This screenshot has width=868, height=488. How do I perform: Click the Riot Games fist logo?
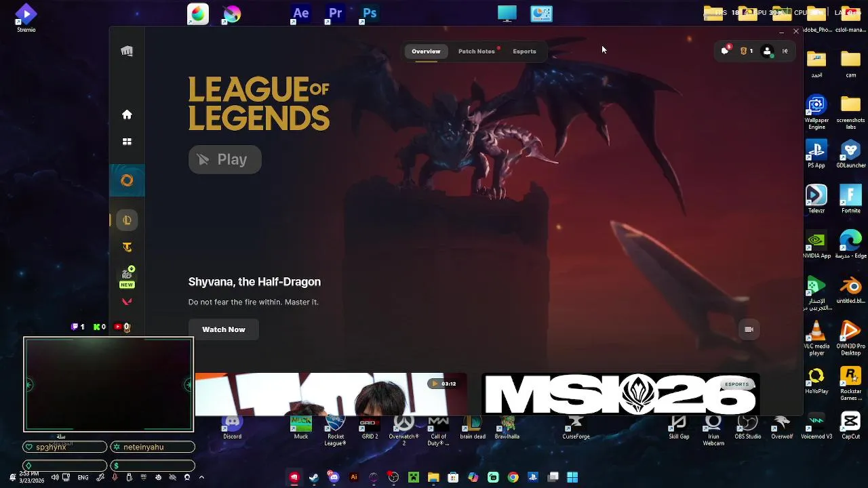[x=127, y=52]
